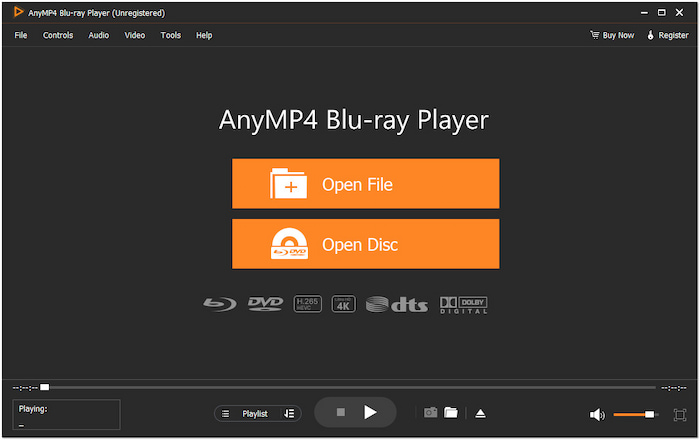This screenshot has height=440, width=700.
Task: Click the Playing info box
Action: click(x=67, y=415)
